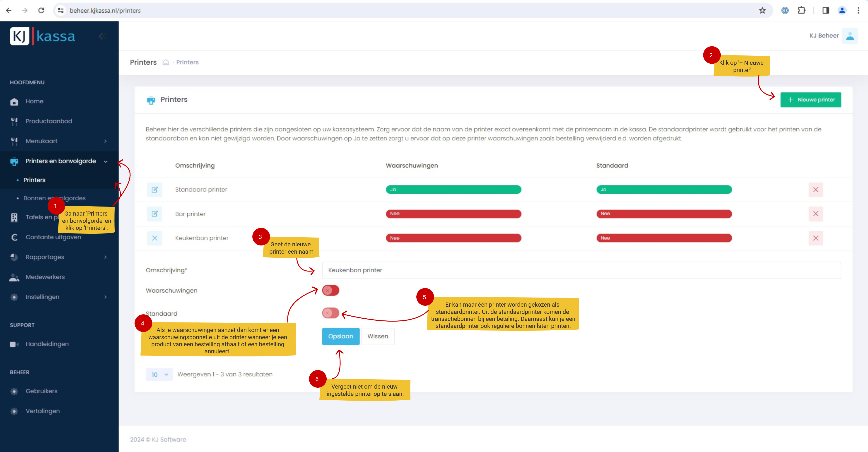Save printer with Opslaan button
The height and width of the screenshot is (452, 868).
[340, 337]
